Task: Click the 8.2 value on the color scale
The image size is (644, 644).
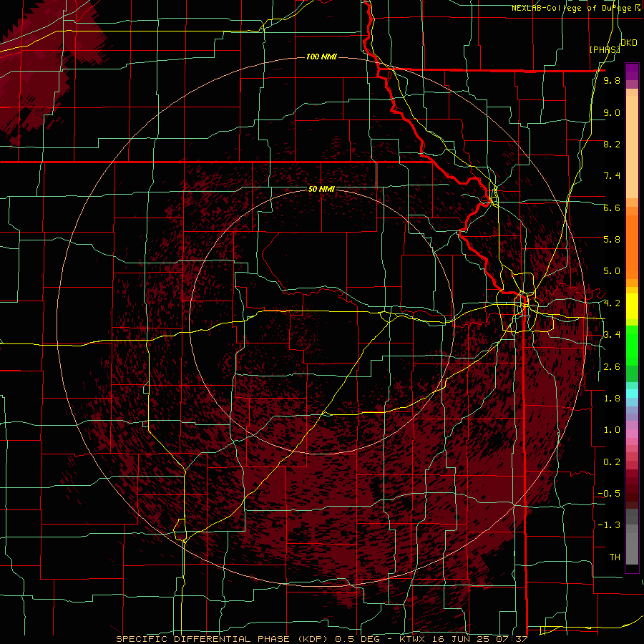Action: coord(612,144)
